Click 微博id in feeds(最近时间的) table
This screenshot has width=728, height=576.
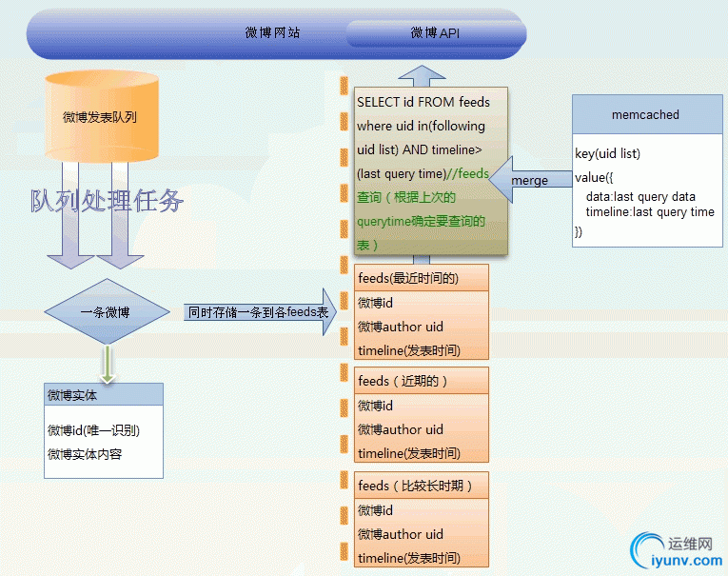click(375, 303)
